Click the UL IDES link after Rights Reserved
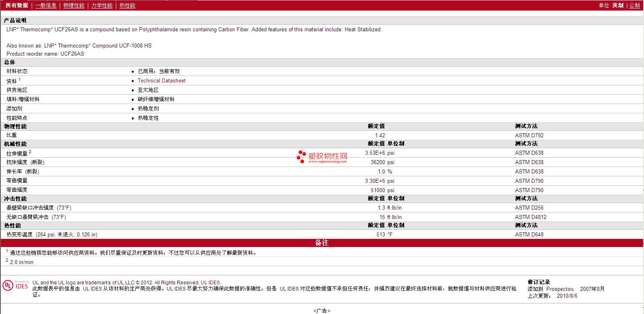This screenshot has width=644, height=314. click(x=210, y=282)
